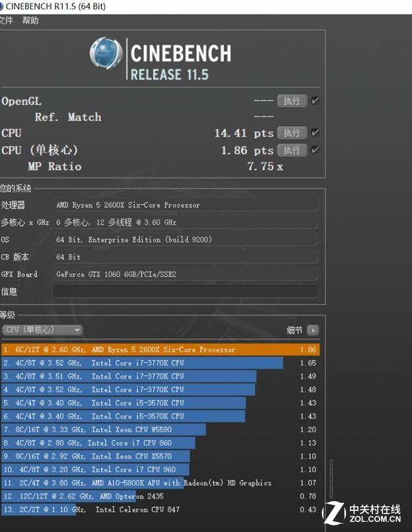Viewport: 412px width, 532px height.
Task: Run the single-core CPU 执行 button
Action: 292,150
